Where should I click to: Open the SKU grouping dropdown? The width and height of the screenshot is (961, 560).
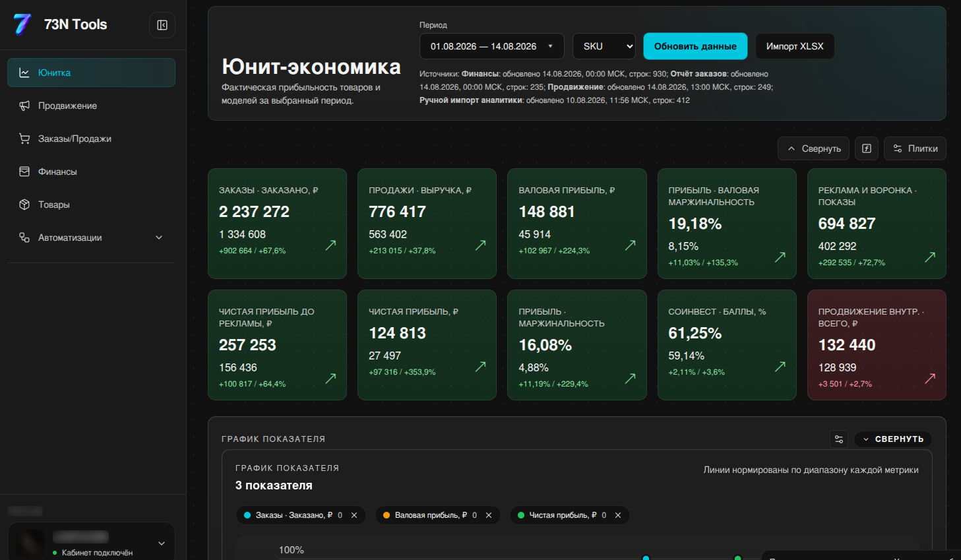click(604, 46)
